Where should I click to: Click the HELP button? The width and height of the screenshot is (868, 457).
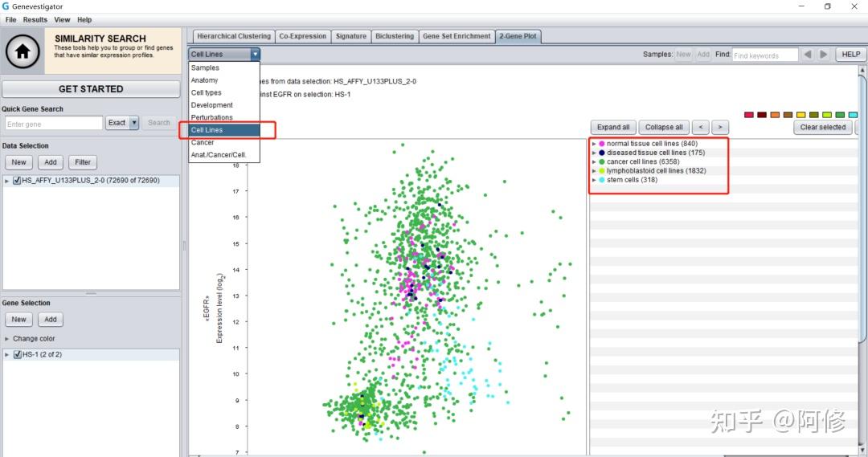851,55
